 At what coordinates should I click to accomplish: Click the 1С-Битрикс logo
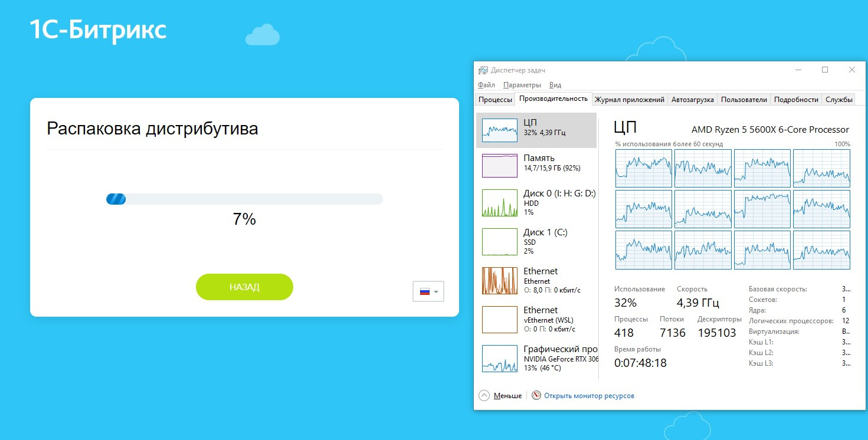98,29
